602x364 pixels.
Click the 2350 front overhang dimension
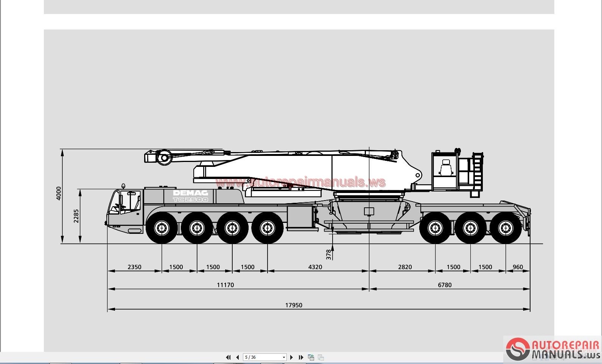[x=134, y=267]
